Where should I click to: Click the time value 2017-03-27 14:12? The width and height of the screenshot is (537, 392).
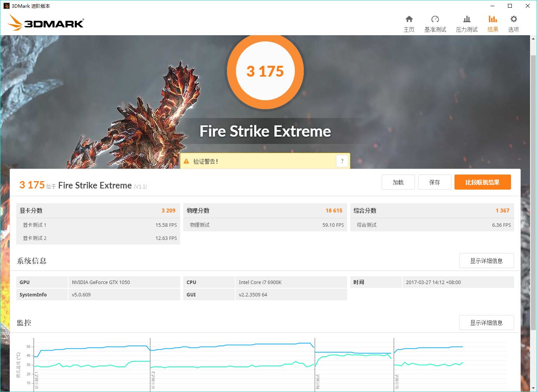click(x=433, y=282)
